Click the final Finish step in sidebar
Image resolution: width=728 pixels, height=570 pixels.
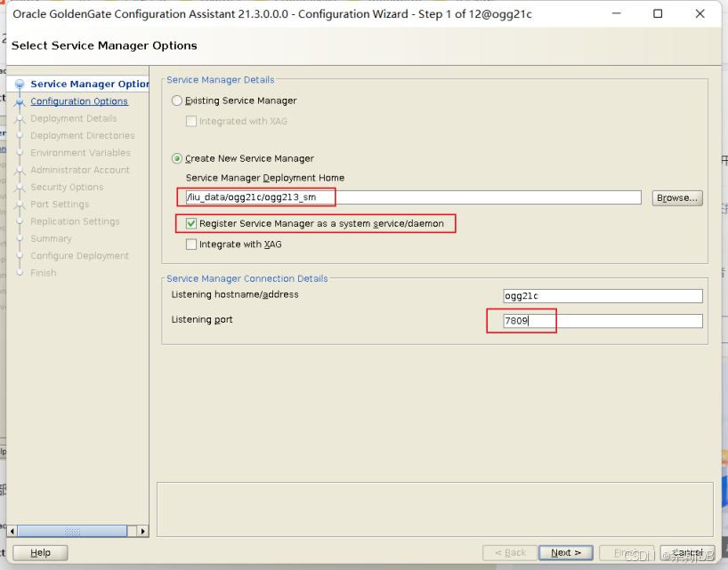point(44,273)
